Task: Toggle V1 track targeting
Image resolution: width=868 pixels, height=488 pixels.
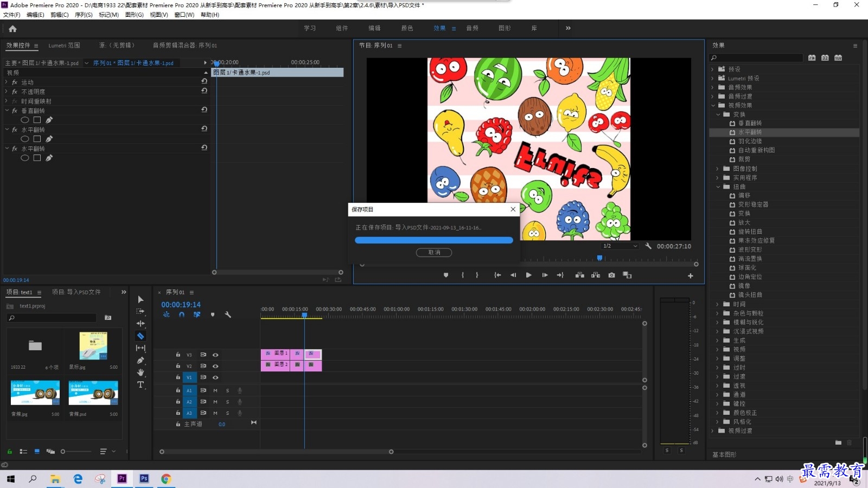Action: [x=189, y=377]
